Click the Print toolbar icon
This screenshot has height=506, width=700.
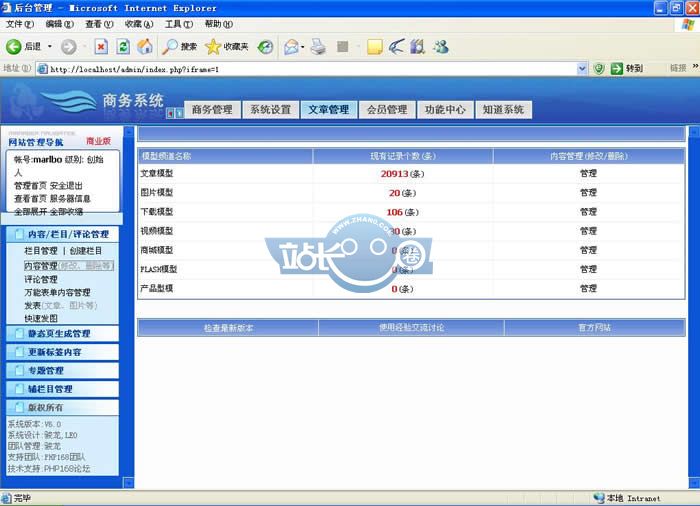click(x=318, y=46)
